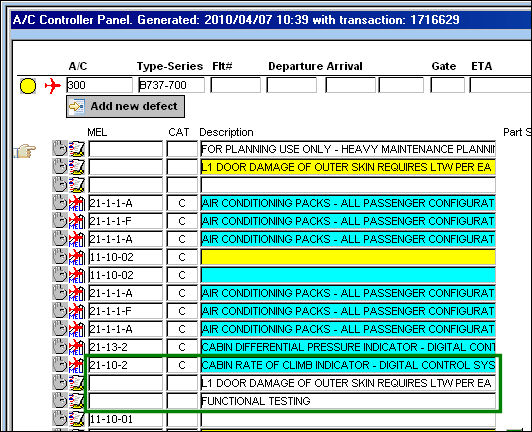
Task: Click the empty Departure field
Action: [291, 85]
